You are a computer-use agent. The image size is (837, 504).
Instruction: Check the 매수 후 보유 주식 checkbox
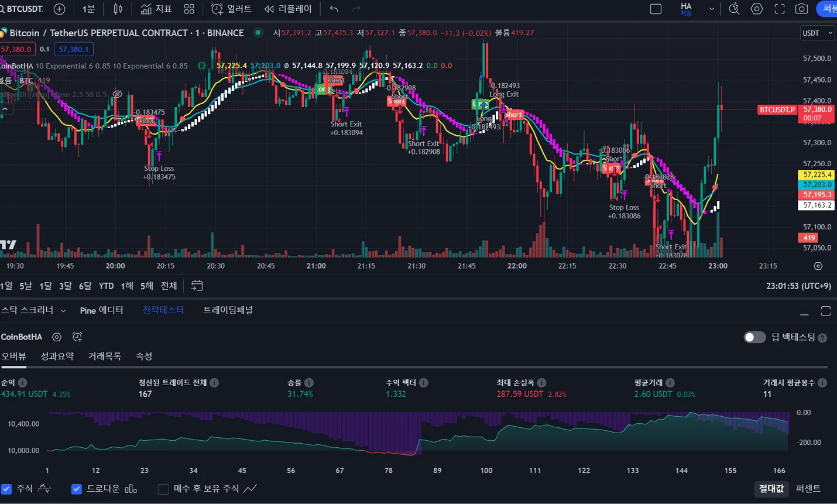(x=163, y=489)
